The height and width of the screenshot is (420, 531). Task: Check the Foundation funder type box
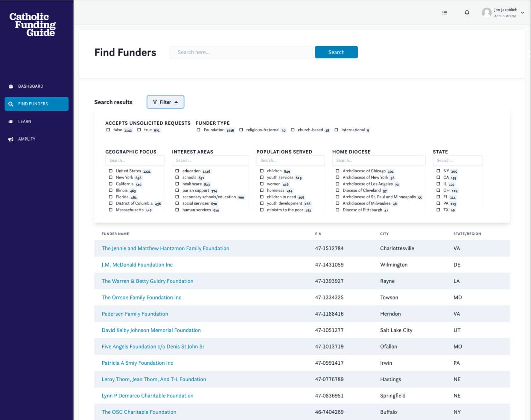(198, 130)
